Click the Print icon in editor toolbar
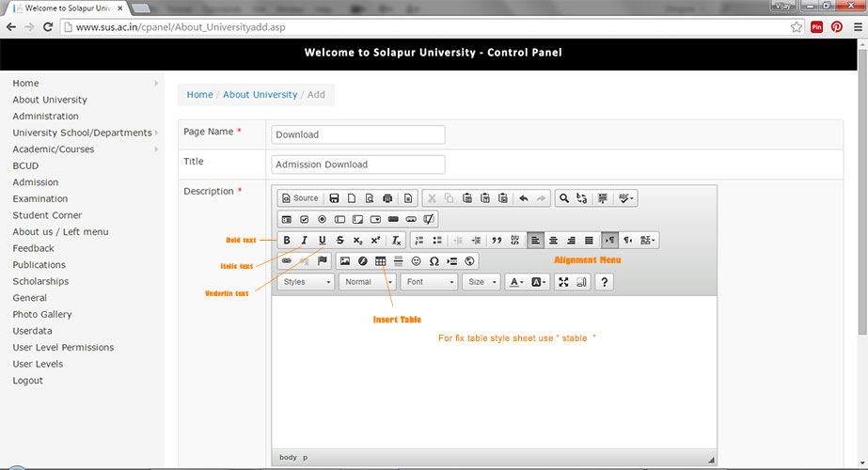Screen dimensions: 868x470 (x=387, y=198)
